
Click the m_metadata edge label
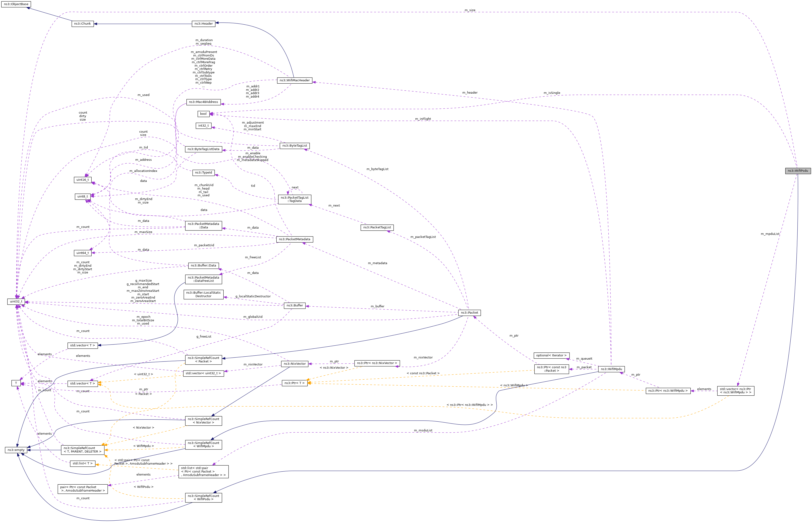tap(378, 263)
